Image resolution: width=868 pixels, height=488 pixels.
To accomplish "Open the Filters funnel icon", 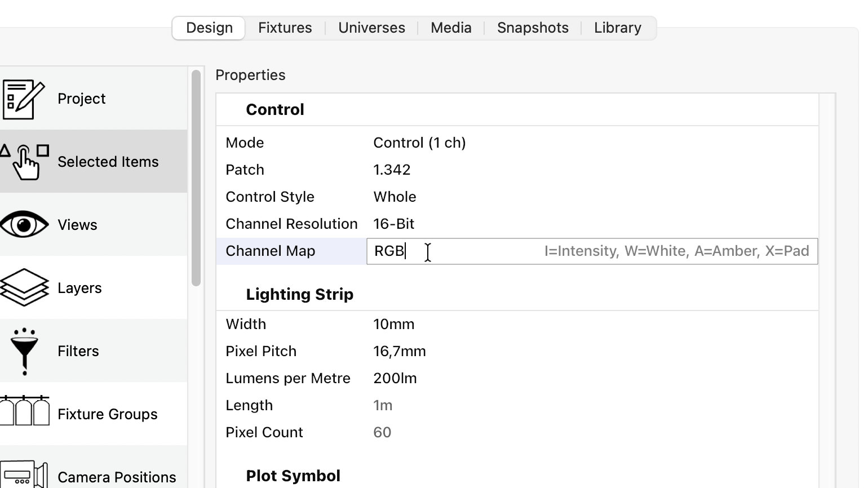I will pos(24,351).
